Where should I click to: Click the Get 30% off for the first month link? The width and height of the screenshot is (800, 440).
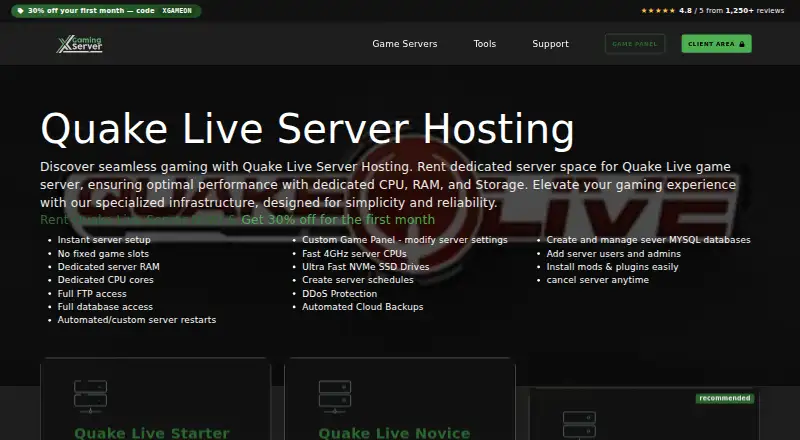click(x=338, y=219)
